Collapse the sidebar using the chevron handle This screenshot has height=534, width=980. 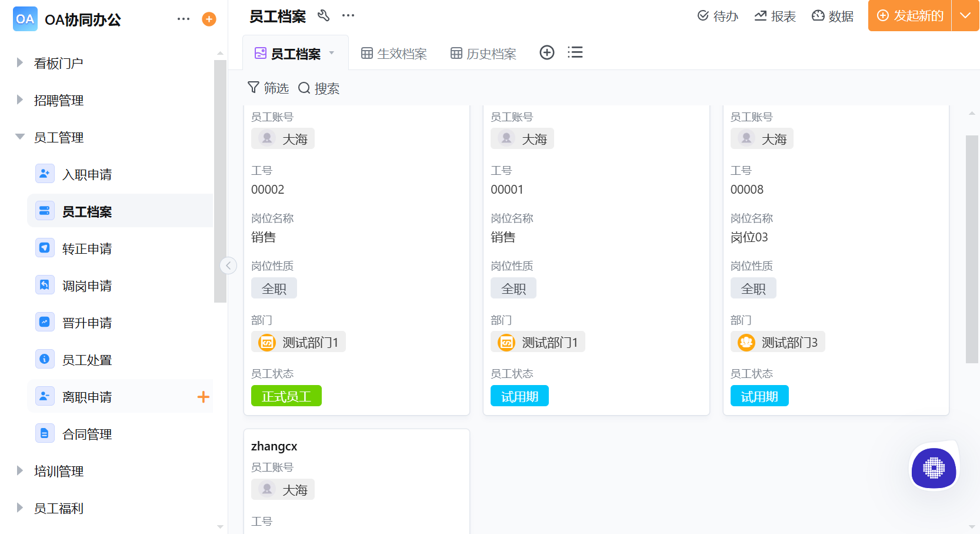pyautogui.click(x=228, y=266)
